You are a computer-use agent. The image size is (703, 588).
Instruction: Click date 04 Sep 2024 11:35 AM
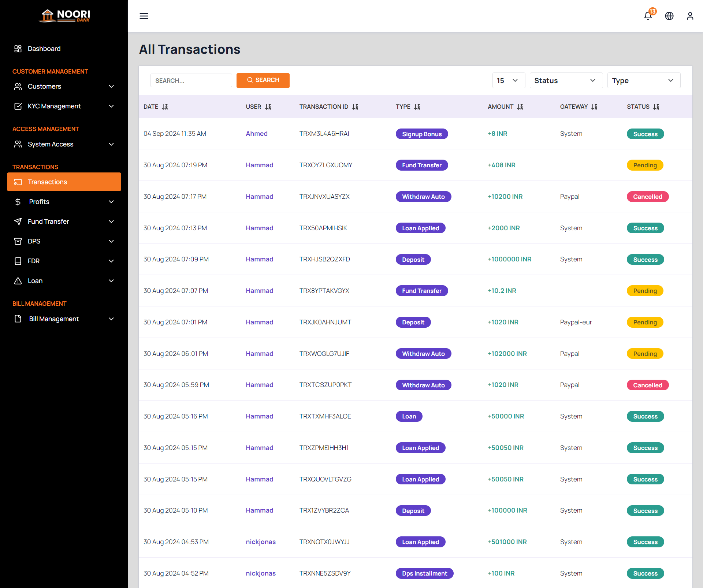[x=175, y=134]
